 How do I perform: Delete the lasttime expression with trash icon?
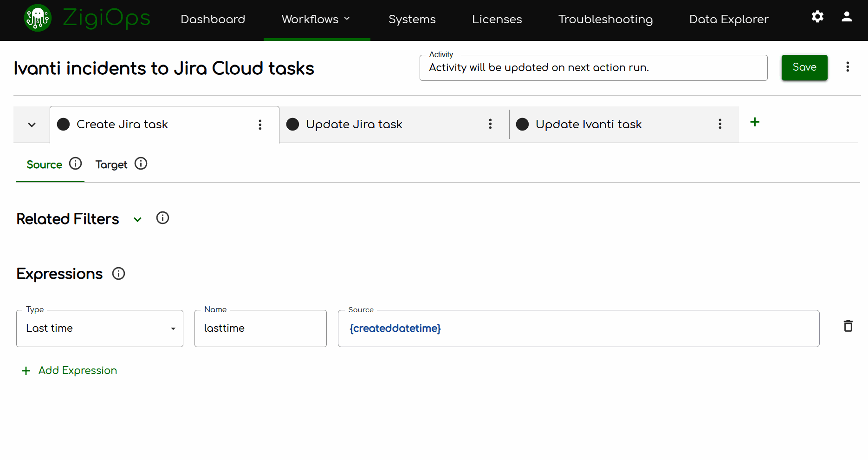click(848, 326)
